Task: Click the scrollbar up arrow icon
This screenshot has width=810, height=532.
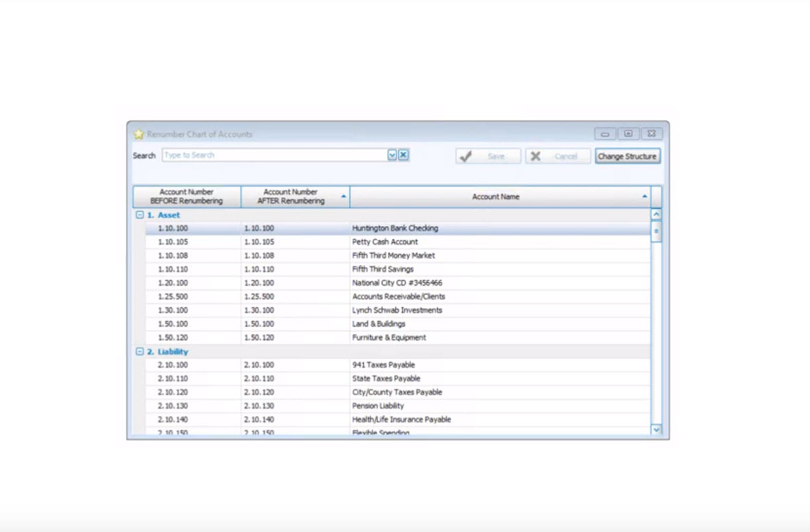Action: coord(655,214)
